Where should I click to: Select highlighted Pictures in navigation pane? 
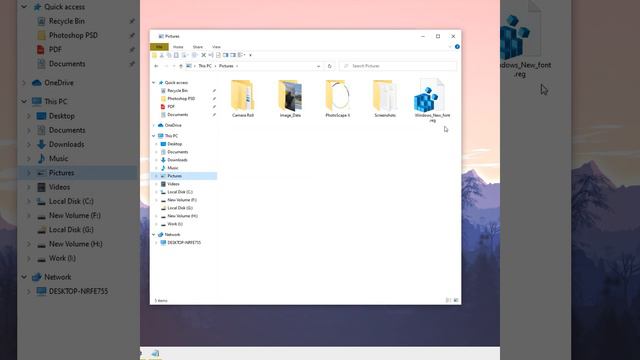click(x=184, y=176)
